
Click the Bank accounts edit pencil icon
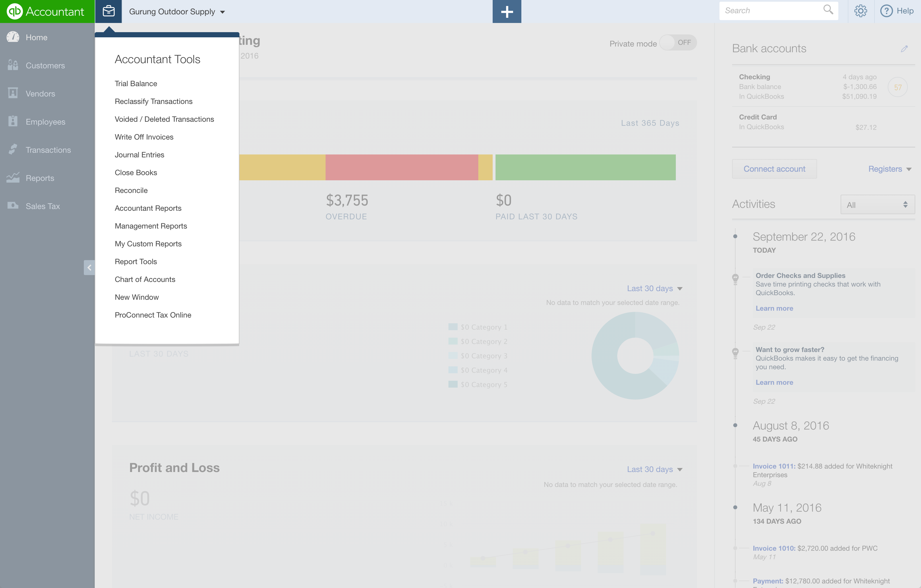tap(904, 49)
